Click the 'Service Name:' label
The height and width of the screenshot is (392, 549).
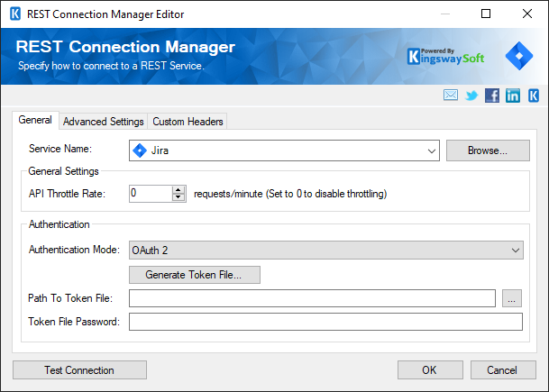(x=60, y=149)
